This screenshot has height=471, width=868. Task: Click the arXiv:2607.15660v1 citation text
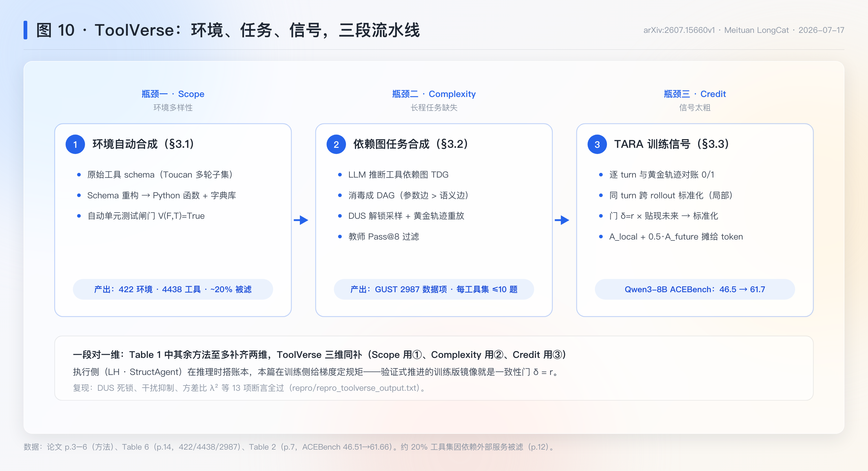click(744, 30)
